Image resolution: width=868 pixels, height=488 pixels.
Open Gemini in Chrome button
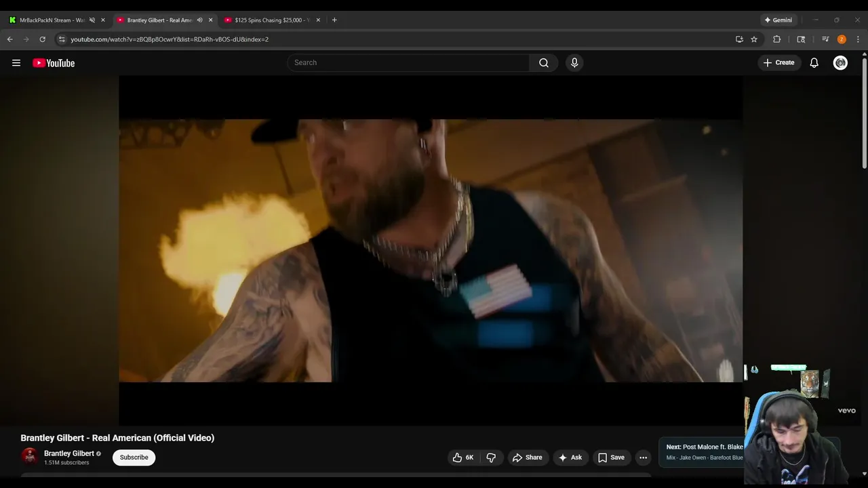tap(778, 20)
